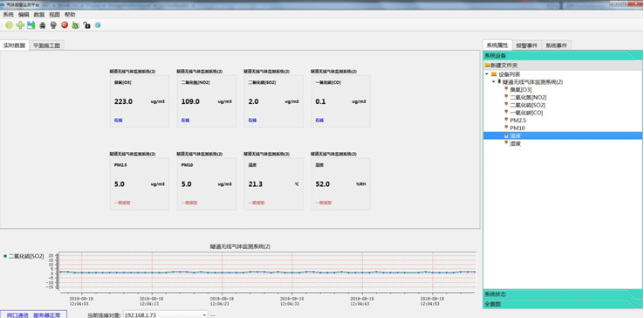Click the red stop icon
Image resolution: width=644 pixels, height=318 pixels.
pos(65,25)
